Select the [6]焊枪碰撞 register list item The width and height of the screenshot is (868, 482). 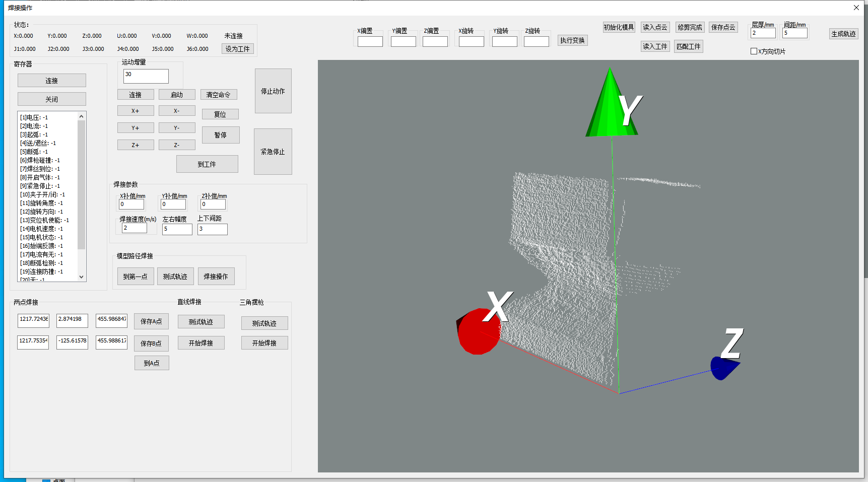pyautogui.click(x=40, y=160)
